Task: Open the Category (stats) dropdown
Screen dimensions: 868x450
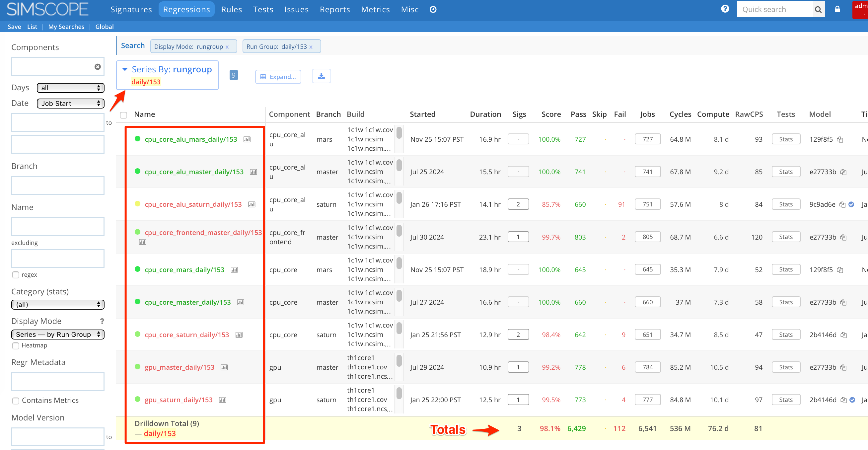Action: coord(58,304)
